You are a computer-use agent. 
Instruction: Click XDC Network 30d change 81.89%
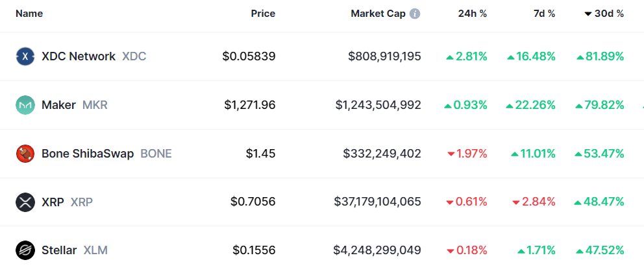click(x=601, y=56)
